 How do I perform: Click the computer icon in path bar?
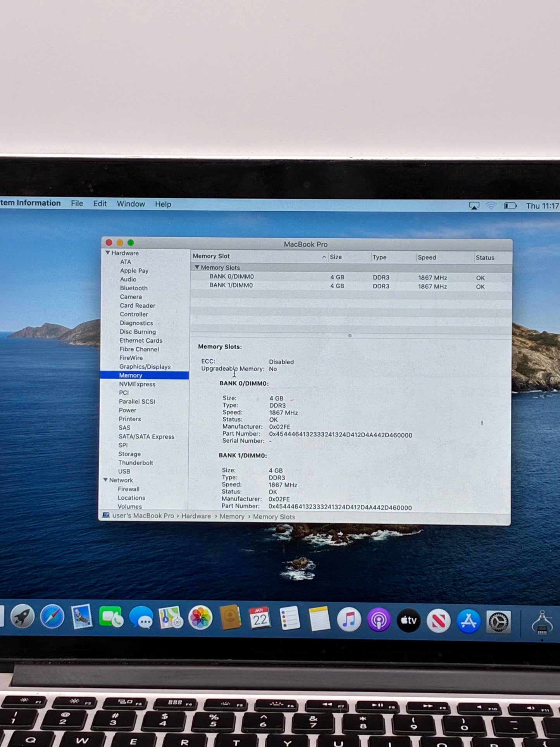(x=106, y=516)
